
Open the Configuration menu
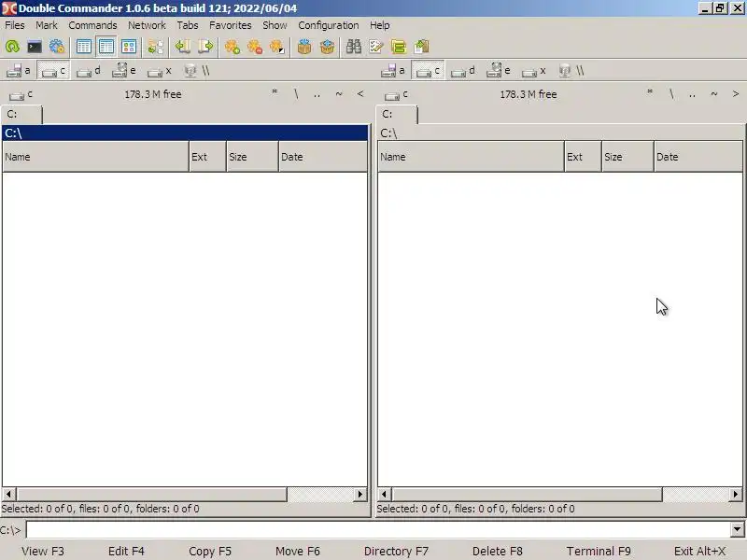click(x=329, y=25)
